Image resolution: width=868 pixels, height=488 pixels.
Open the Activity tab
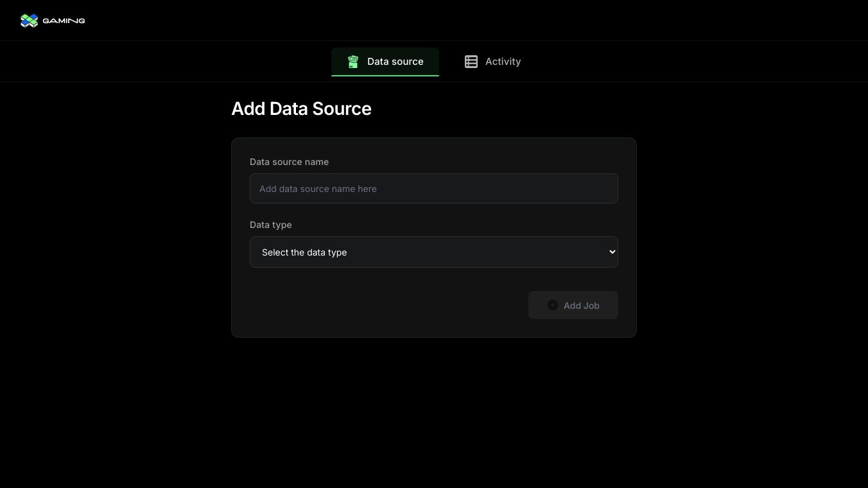click(x=492, y=62)
